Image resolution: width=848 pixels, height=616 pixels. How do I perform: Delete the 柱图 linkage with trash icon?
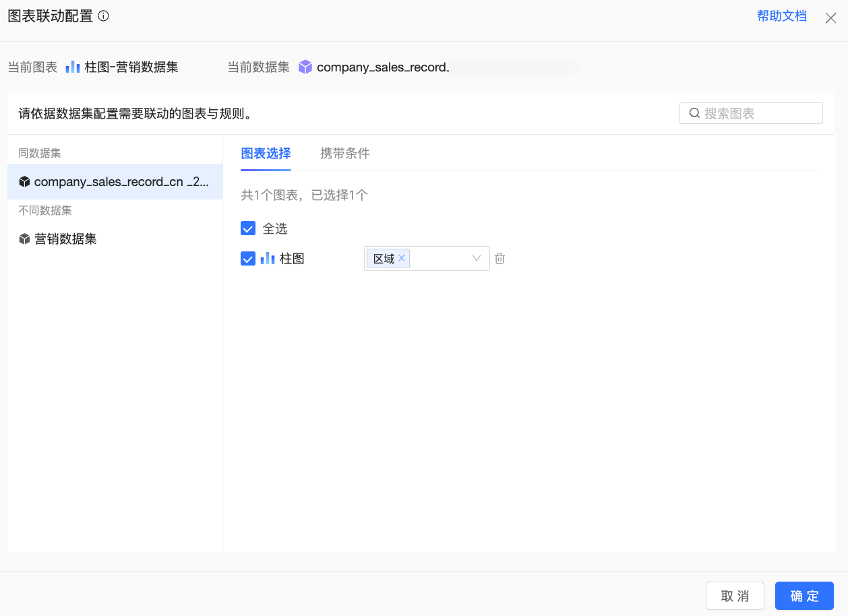coord(499,258)
